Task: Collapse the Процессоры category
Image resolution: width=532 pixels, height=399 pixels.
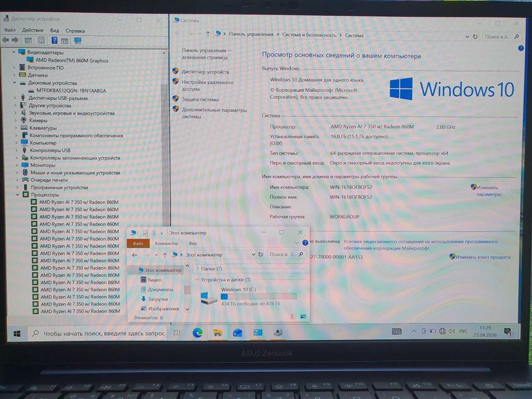Action: 18,195
